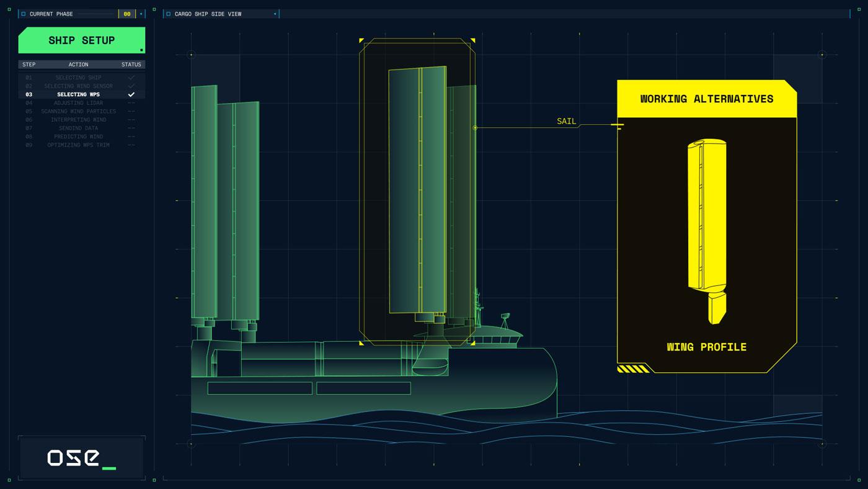Click the square icon beside Cargo Ship Side View
Screen dimensions: 868x489
[x=168, y=14]
